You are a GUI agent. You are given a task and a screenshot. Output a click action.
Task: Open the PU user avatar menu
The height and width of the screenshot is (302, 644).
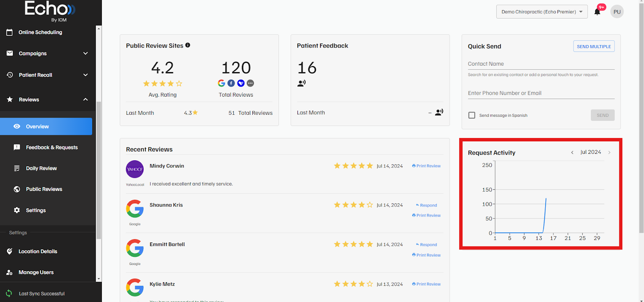click(617, 12)
